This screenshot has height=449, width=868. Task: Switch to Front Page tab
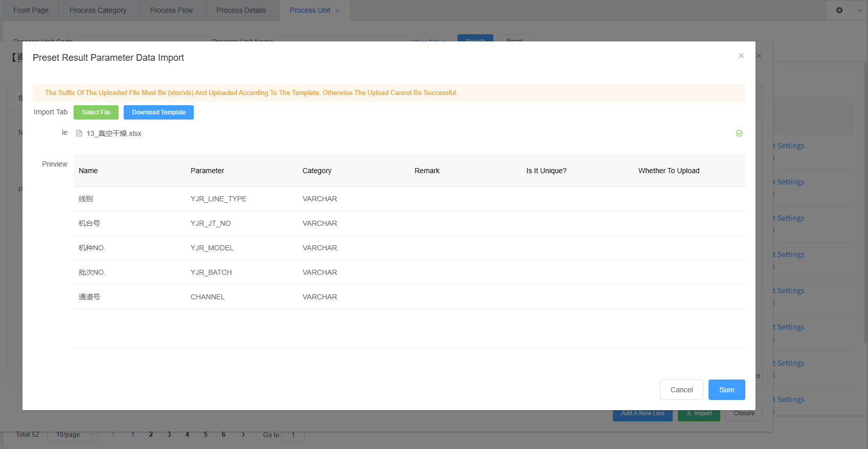tap(31, 10)
